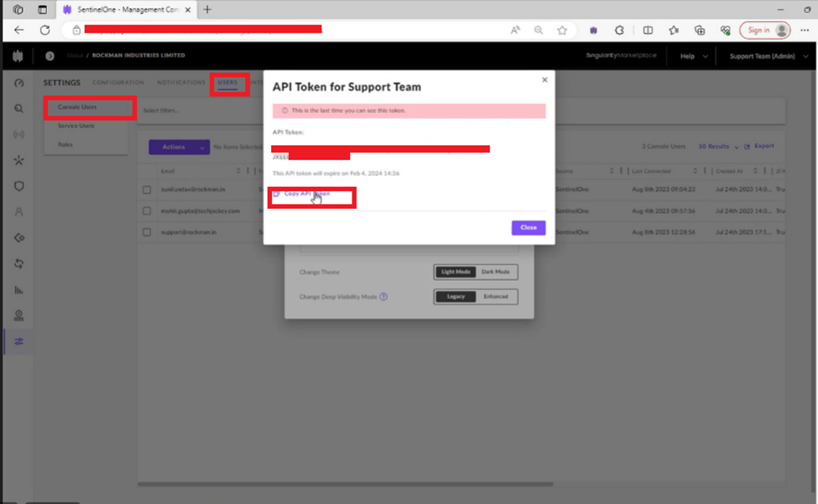Open the Sentinels shield icon
The height and width of the screenshot is (504, 818).
[x=18, y=186]
